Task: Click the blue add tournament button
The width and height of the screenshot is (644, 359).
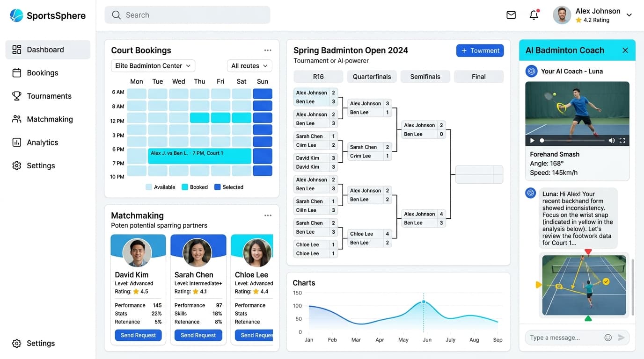Action: pos(480,50)
